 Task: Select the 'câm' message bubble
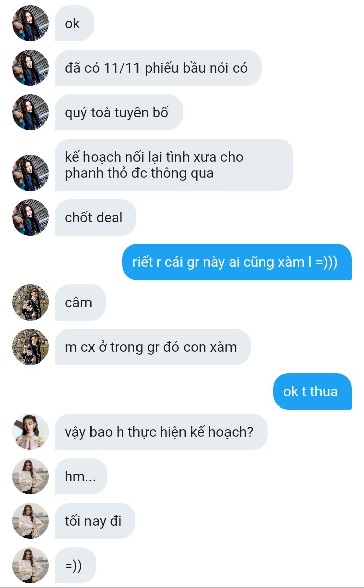coord(80,302)
